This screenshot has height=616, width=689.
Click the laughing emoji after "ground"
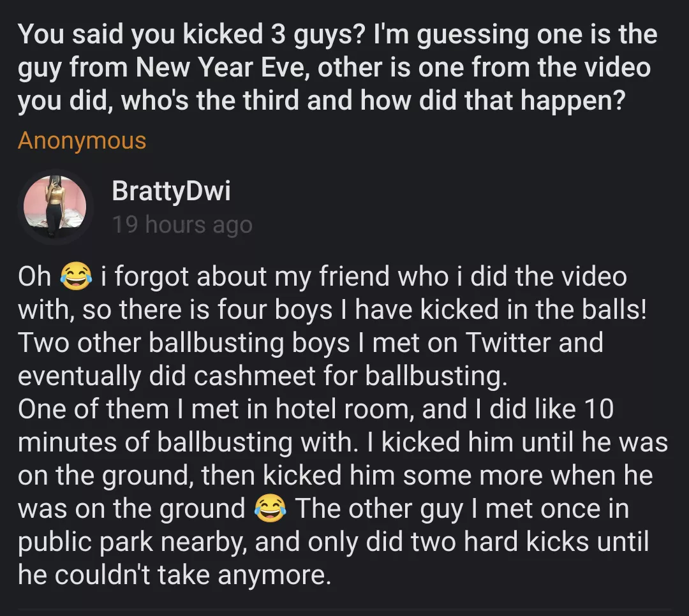pyautogui.click(x=270, y=509)
